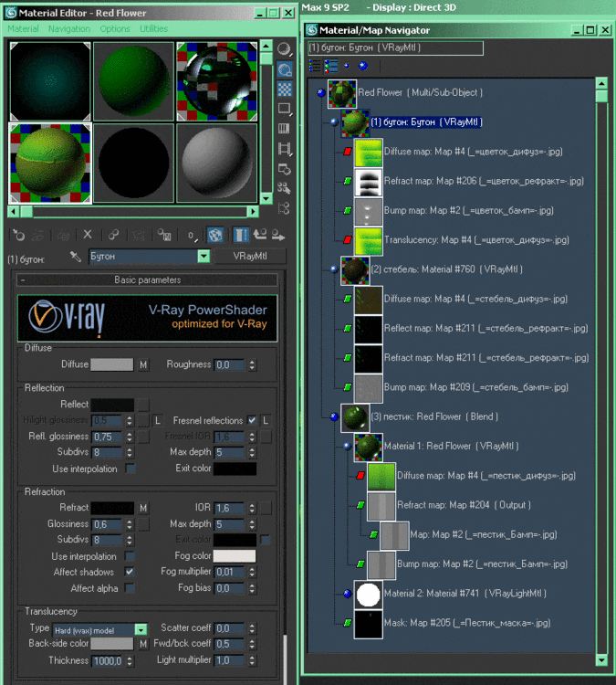Viewport: 616px width, 685px height.
Task: Enable Use interpolation under Refraction
Action: coord(130,556)
